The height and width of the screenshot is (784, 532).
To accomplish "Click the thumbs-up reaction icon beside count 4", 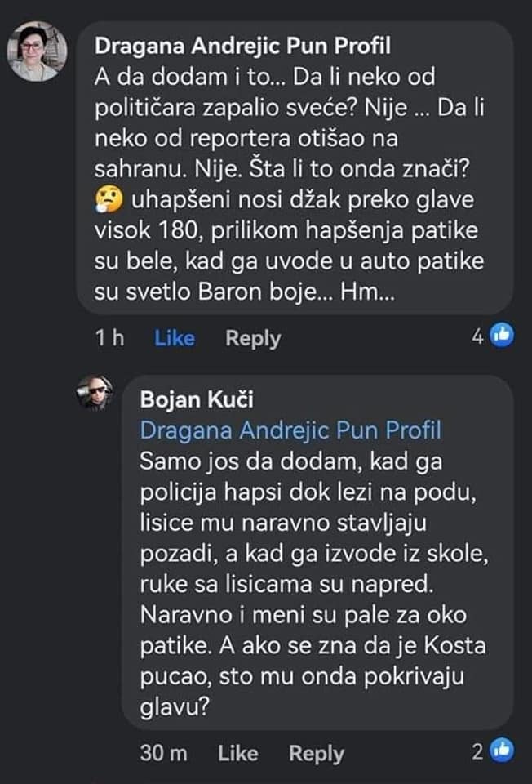I will (501, 335).
